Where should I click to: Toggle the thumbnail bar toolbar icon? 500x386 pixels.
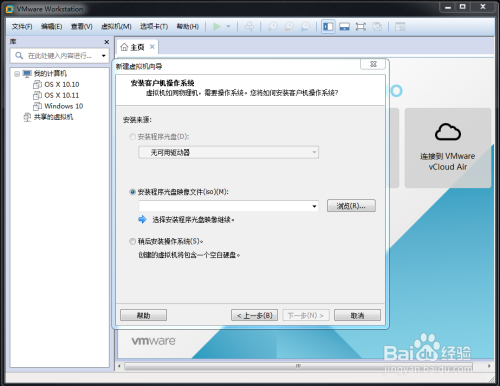point(344,26)
